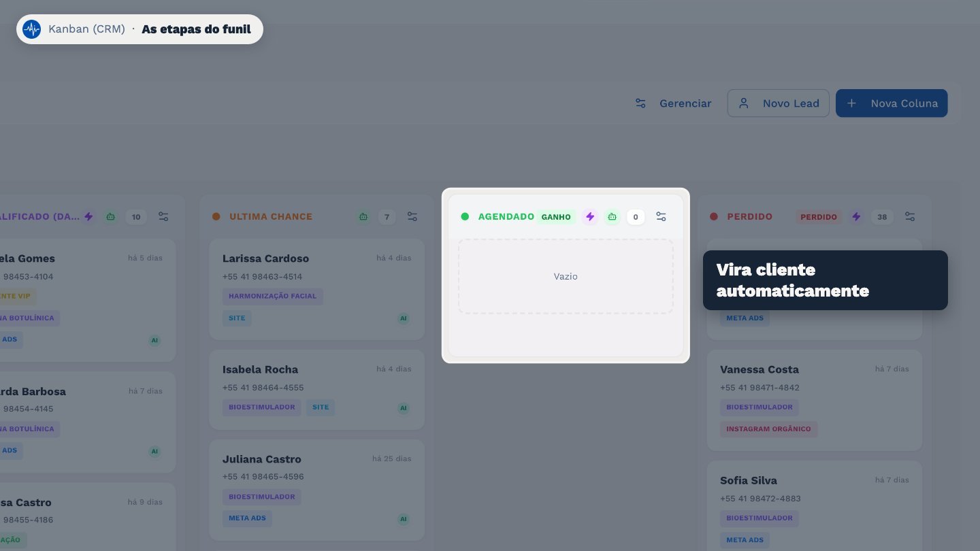980x551 pixels.
Task: Open Vanessa Costa lead name
Action: coord(759,369)
